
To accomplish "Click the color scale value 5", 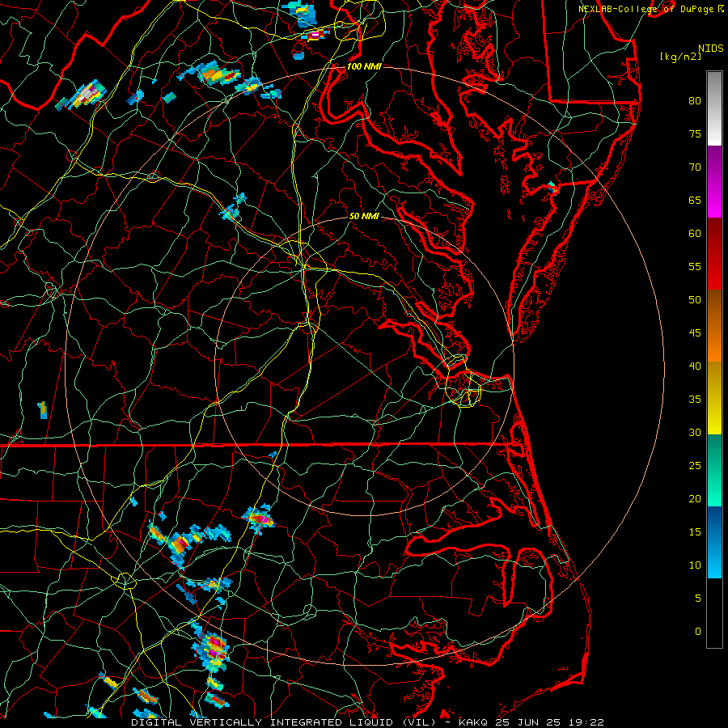I will coord(698,599).
